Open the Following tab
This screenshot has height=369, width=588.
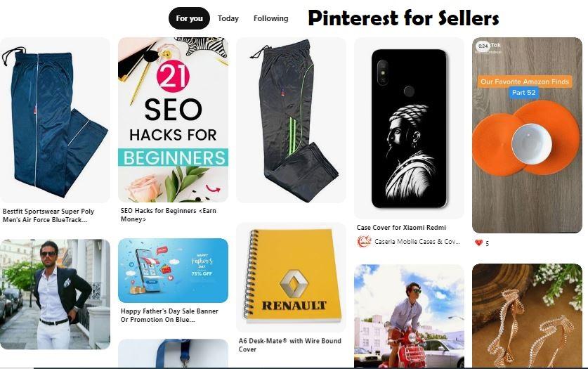(270, 18)
